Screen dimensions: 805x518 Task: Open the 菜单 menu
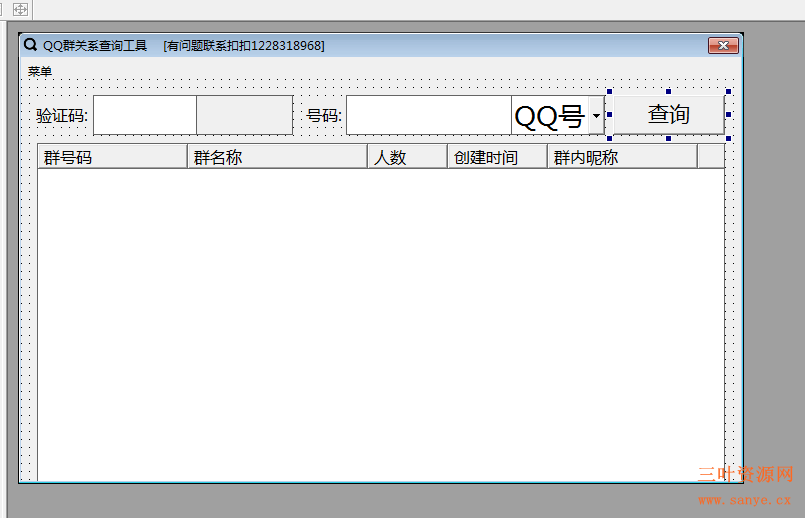tap(40, 71)
